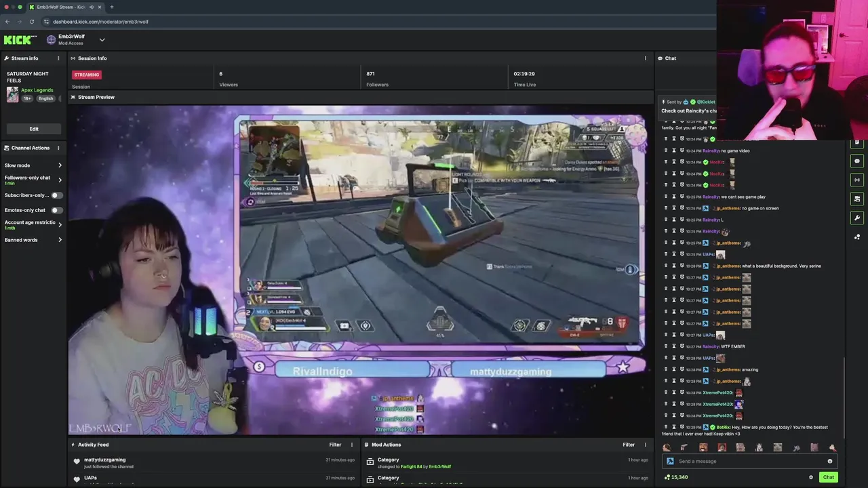
Task: Expand Banned words settings
Action: [60, 240]
